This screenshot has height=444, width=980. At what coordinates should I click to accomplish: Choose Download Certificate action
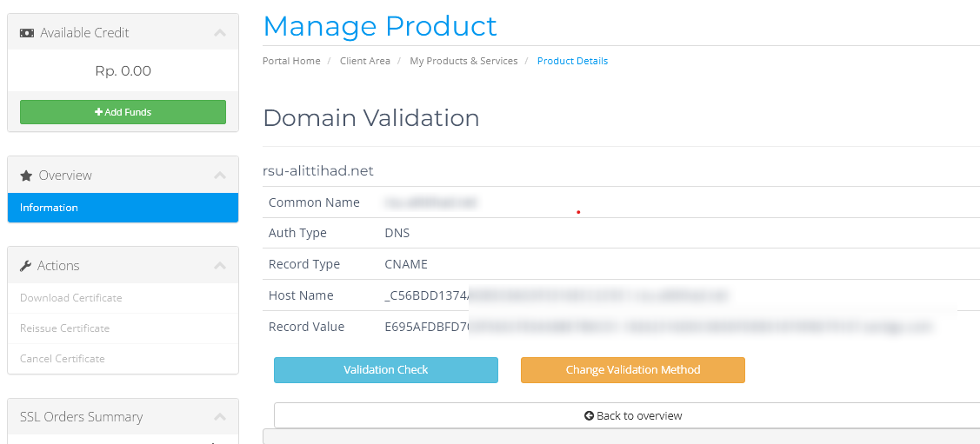click(x=71, y=298)
